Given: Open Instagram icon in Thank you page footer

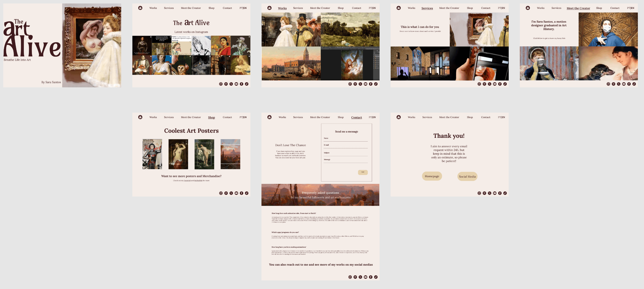Looking at the screenshot, I should (x=479, y=193).
